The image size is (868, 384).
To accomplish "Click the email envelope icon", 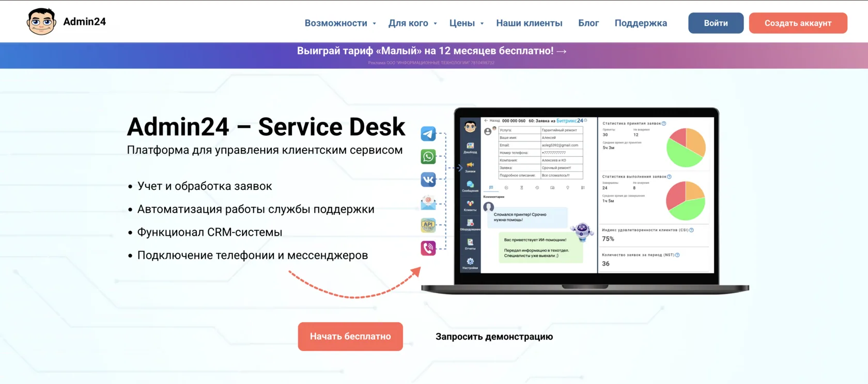I will tap(428, 202).
